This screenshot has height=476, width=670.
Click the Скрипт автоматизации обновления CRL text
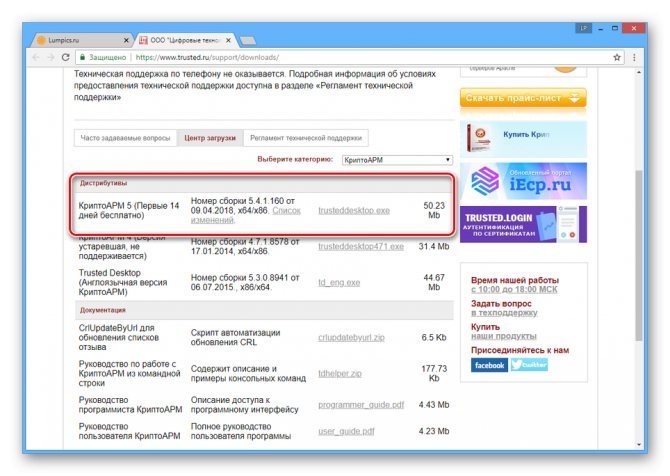pyautogui.click(x=235, y=338)
